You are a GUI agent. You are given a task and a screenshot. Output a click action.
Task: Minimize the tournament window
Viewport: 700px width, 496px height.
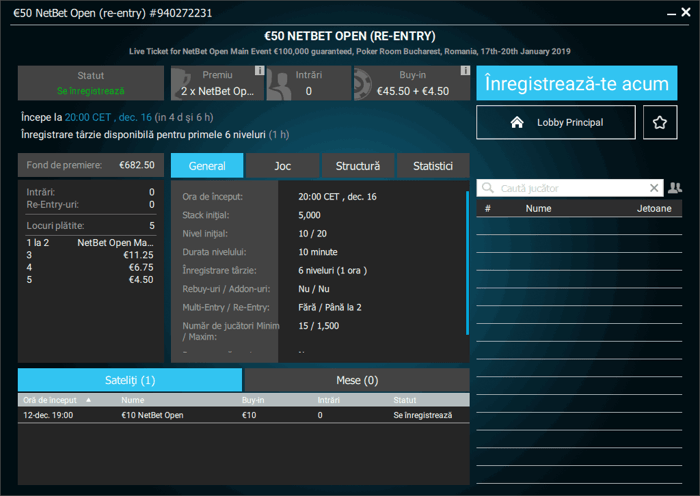[671, 14]
